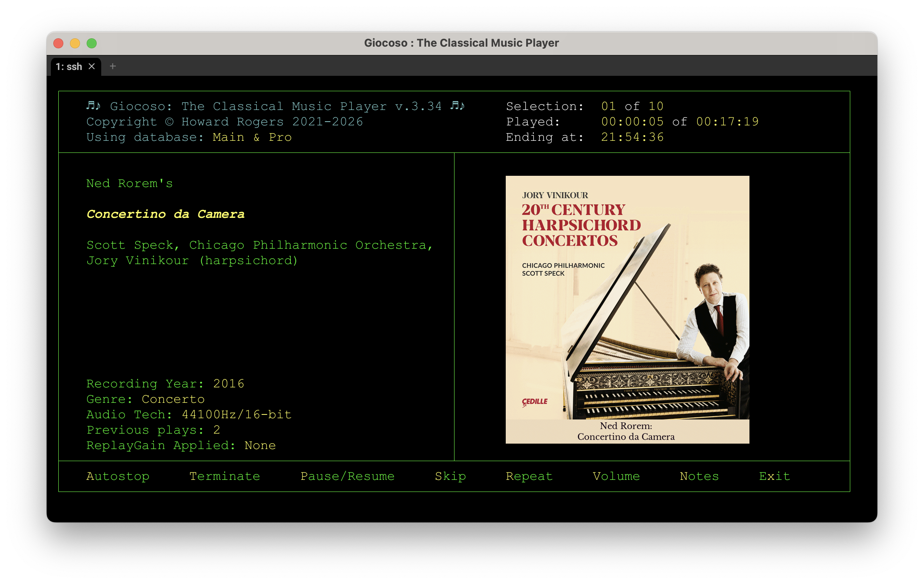
Task: Select Terminate from the command bar
Action: click(x=225, y=476)
